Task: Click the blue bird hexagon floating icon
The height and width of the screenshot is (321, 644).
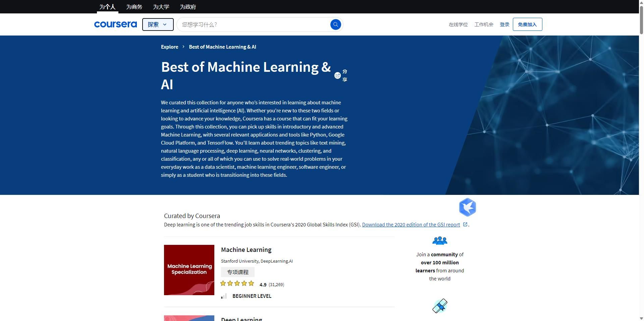Action: [467, 207]
